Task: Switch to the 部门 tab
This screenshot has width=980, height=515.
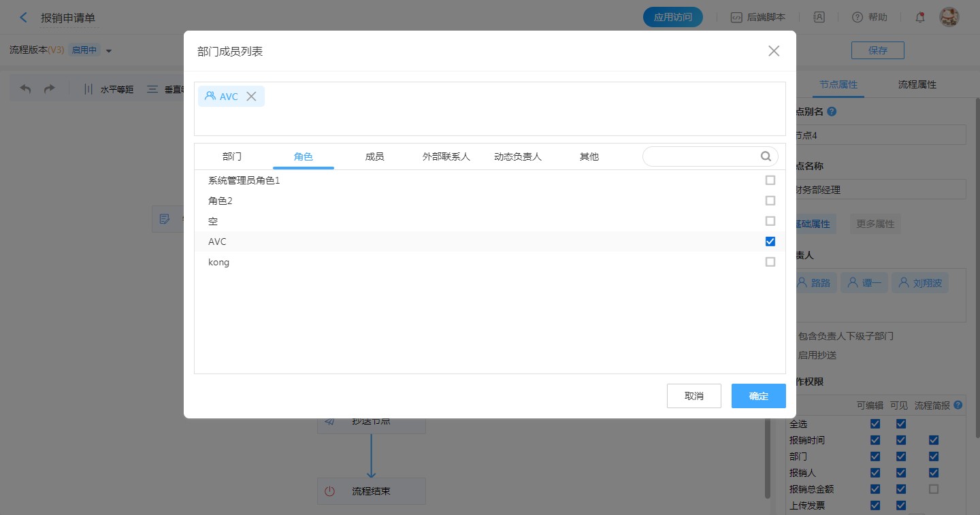Action: click(232, 156)
